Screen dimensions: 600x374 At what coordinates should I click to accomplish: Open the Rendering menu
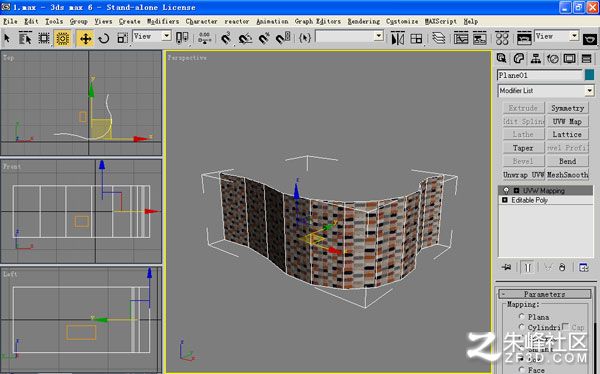coord(364,21)
